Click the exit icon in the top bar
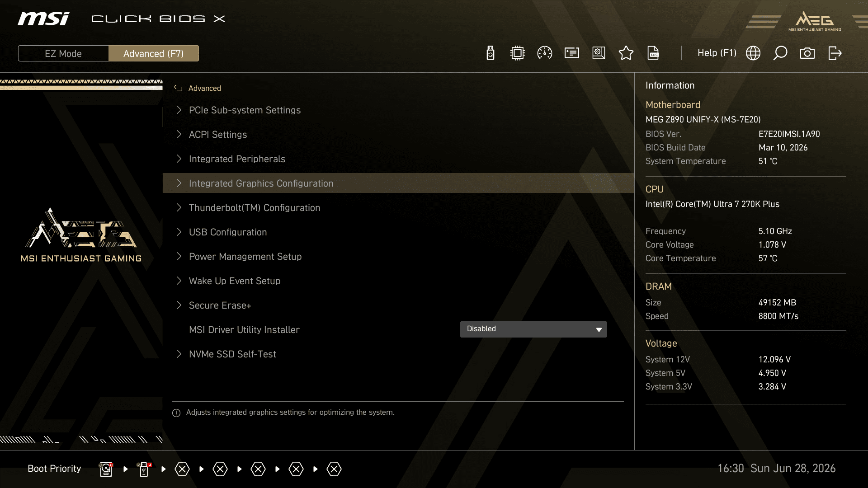This screenshot has height=488, width=868. click(x=835, y=53)
